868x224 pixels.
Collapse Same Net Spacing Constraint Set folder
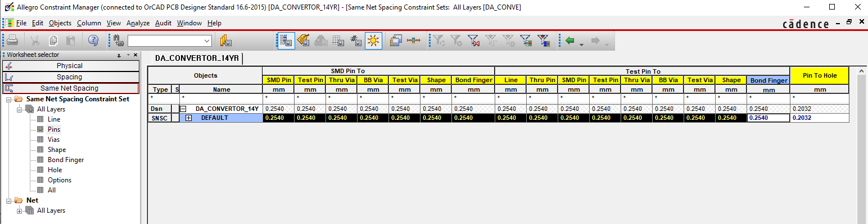click(9, 99)
